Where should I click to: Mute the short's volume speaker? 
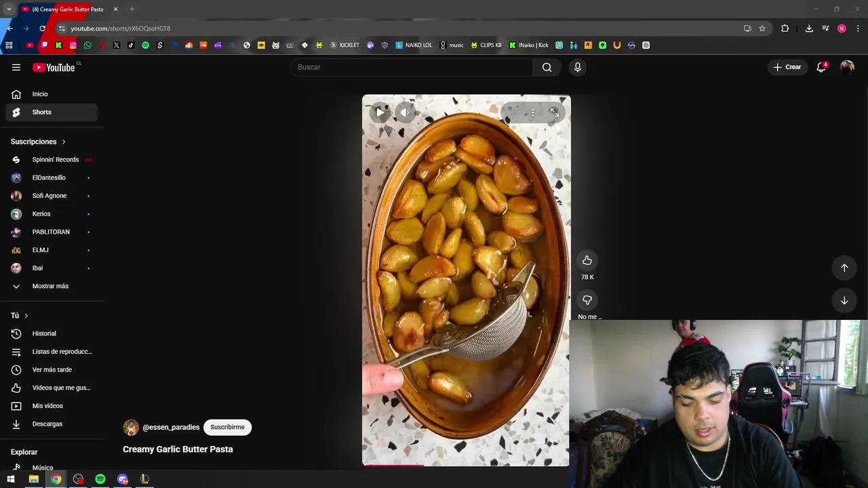tap(405, 113)
